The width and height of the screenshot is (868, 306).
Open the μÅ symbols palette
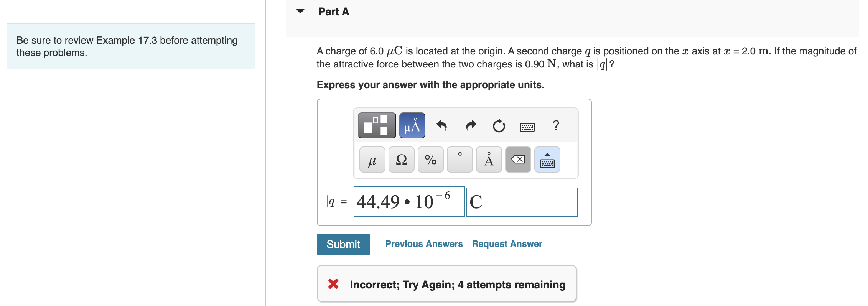(412, 125)
